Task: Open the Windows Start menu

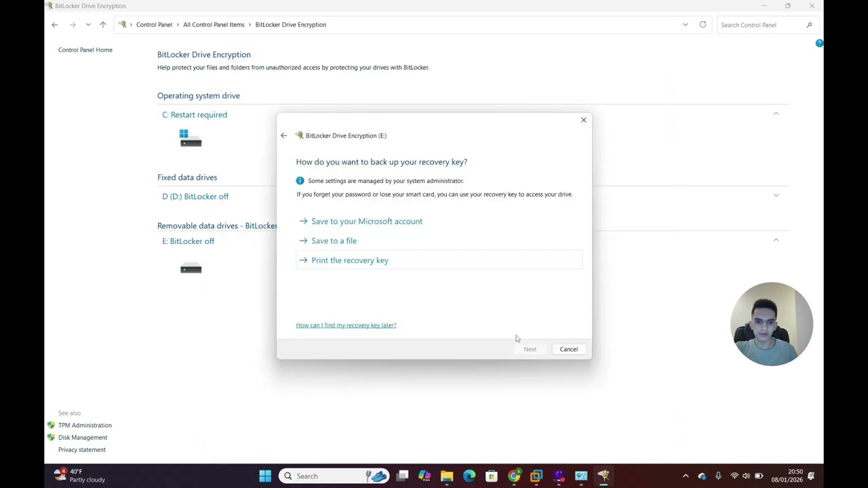Action: pyautogui.click(x=265, y=476)
